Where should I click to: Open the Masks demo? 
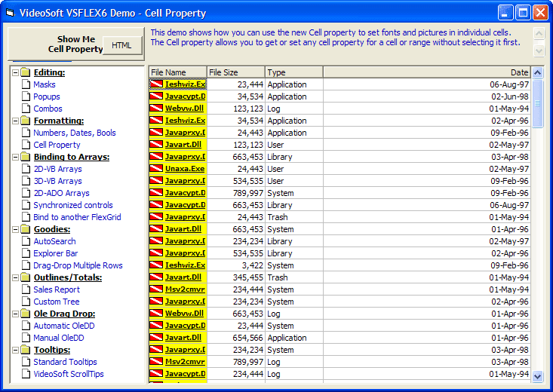pyautogui.click(x=44, y=84)
